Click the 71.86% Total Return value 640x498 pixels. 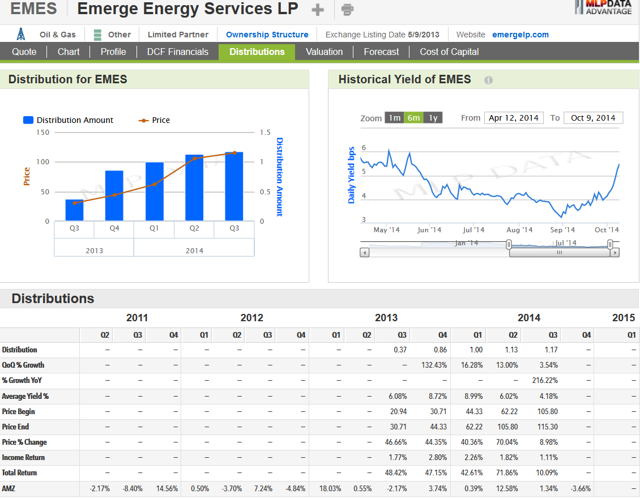pyautogui.click(x=507, y=473)
